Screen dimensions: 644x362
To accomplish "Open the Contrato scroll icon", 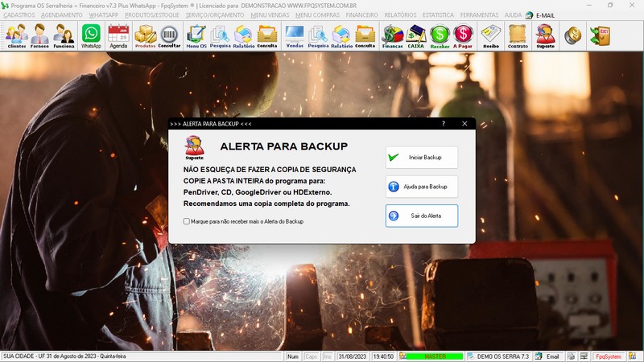I will point(518,35).
